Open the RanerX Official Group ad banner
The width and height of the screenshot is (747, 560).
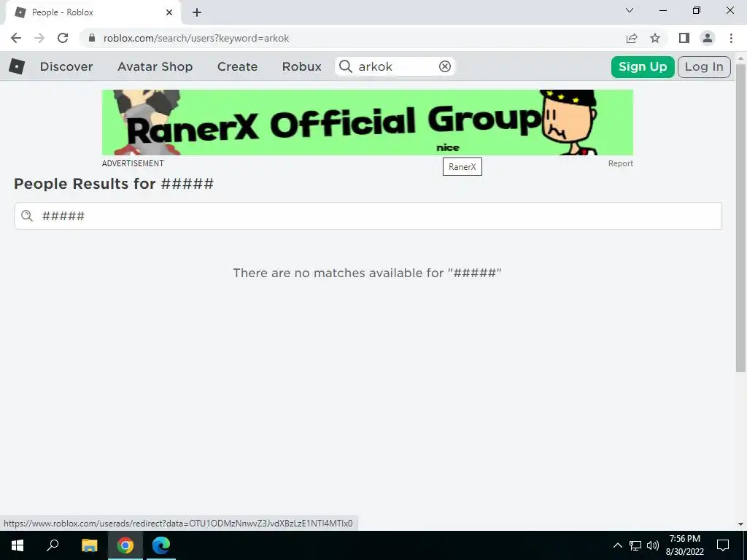coord(368,122)
